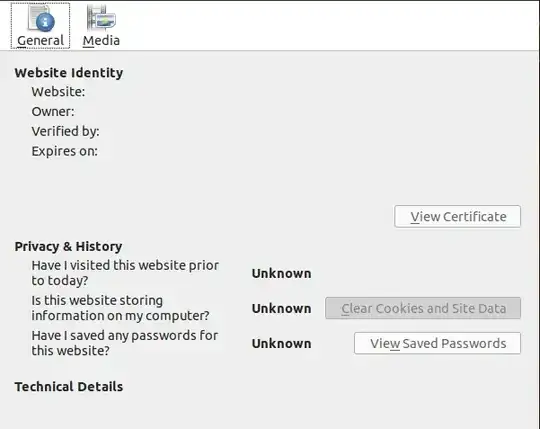Click Unknown value beside Clear Cookies button
Screen dimensions: 540x429
point(281,308)
